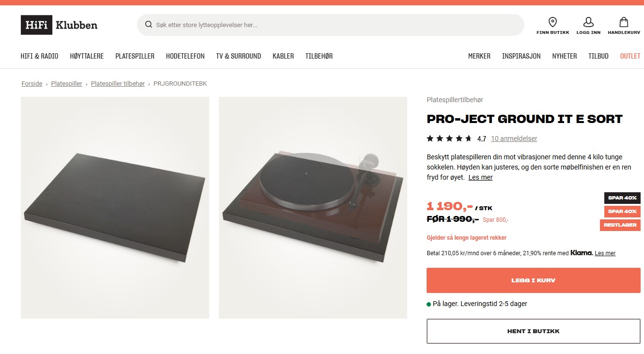Click the HiFi Klubben logo
644x354 pixels.
tap(59, 25)
